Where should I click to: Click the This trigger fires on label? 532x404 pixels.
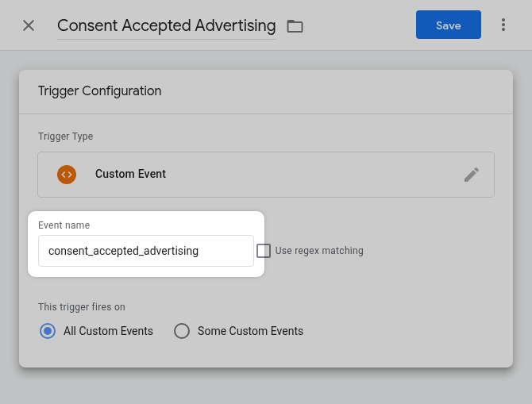coord(82,307)
